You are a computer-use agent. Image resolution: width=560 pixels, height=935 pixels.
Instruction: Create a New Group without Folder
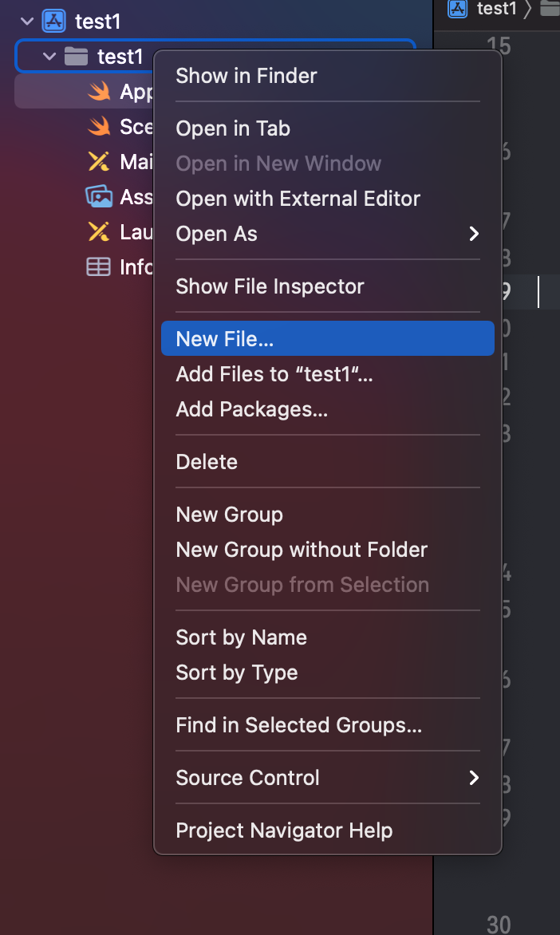click(x=302, y=550)
